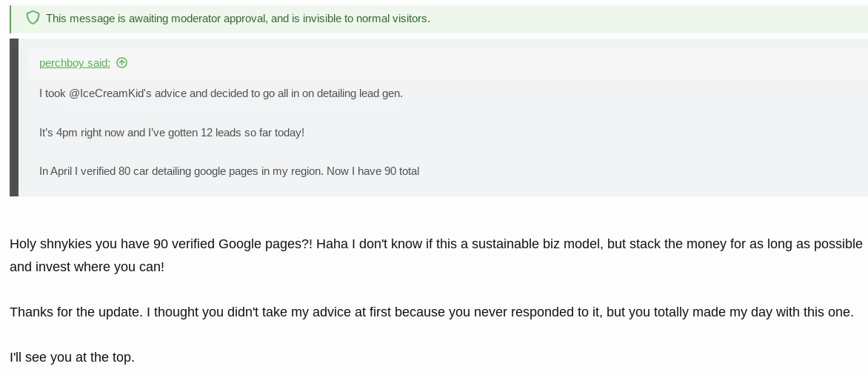
Task: Select the quoted line about 12 leads today
Action: click(172, 133)
